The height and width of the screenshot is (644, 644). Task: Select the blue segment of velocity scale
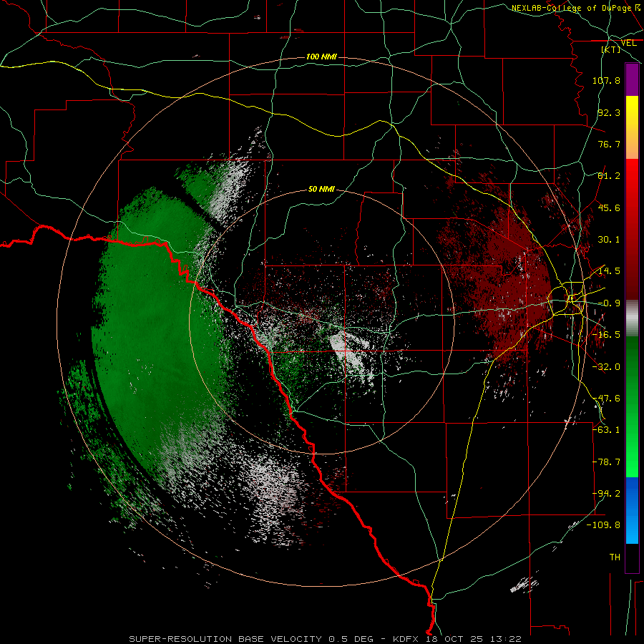(x=632, y=510)
